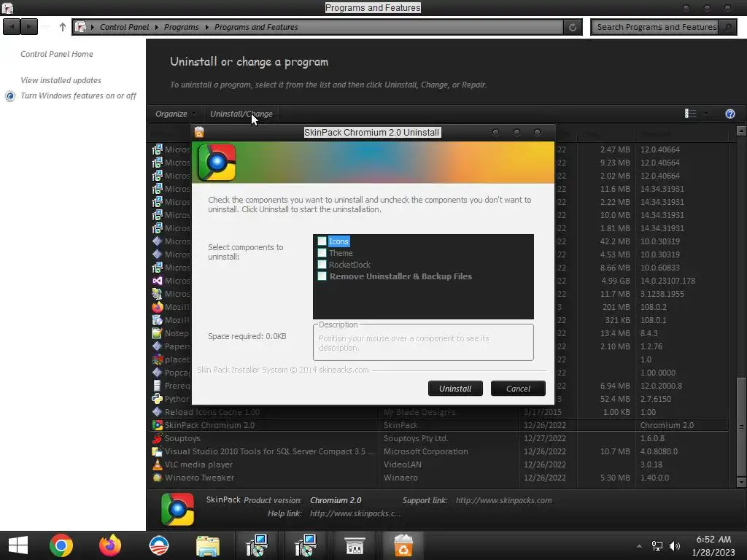Open the taskbar clock showing 6:52 AM
Screen dimensions: 747x560
[x=713, y=545]
